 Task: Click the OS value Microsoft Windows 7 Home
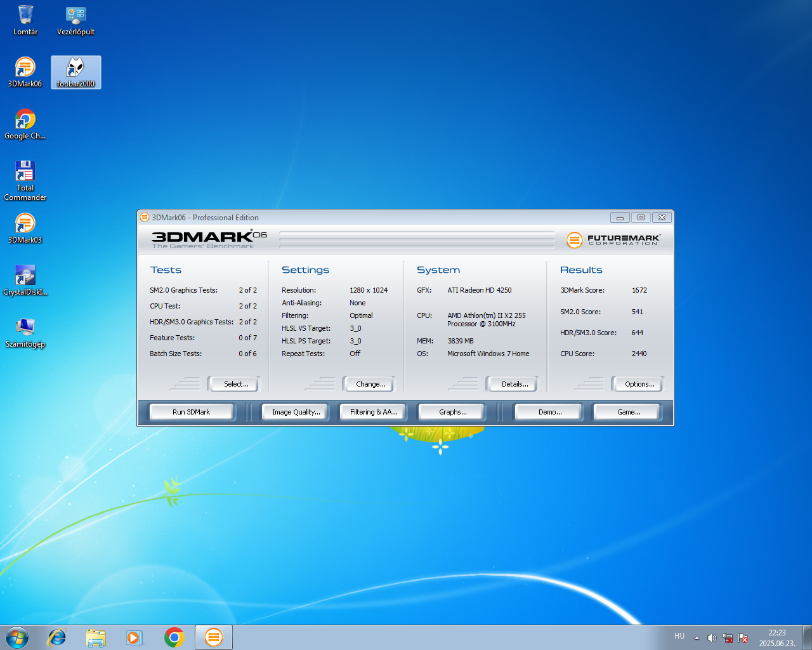point(488,354)
